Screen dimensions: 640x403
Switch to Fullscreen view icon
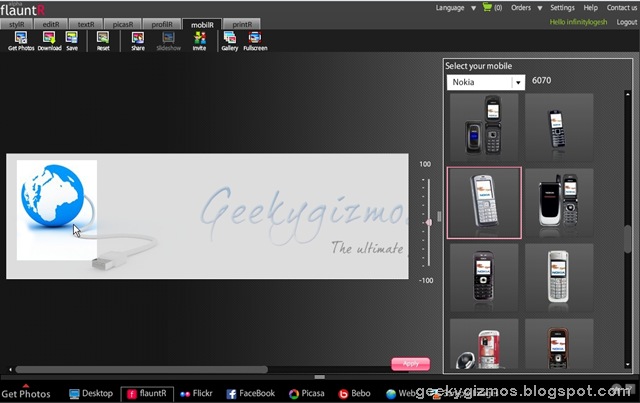click(x=255, y=41)
